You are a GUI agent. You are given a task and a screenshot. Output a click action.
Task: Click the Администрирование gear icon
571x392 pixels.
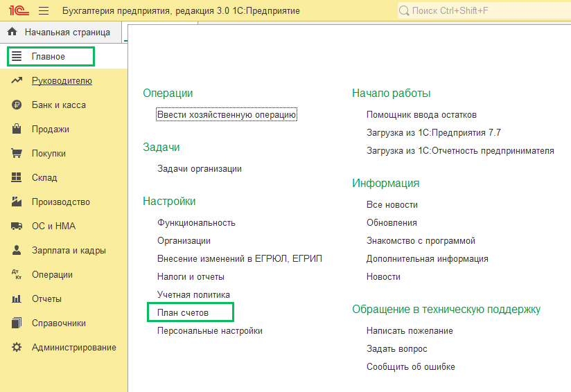(x=17, y=347)
